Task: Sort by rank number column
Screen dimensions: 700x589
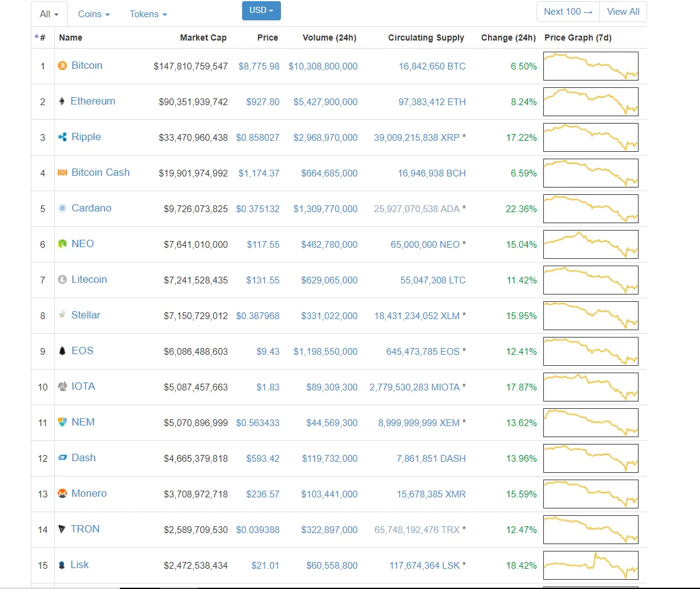Action: tap(42, 38)
